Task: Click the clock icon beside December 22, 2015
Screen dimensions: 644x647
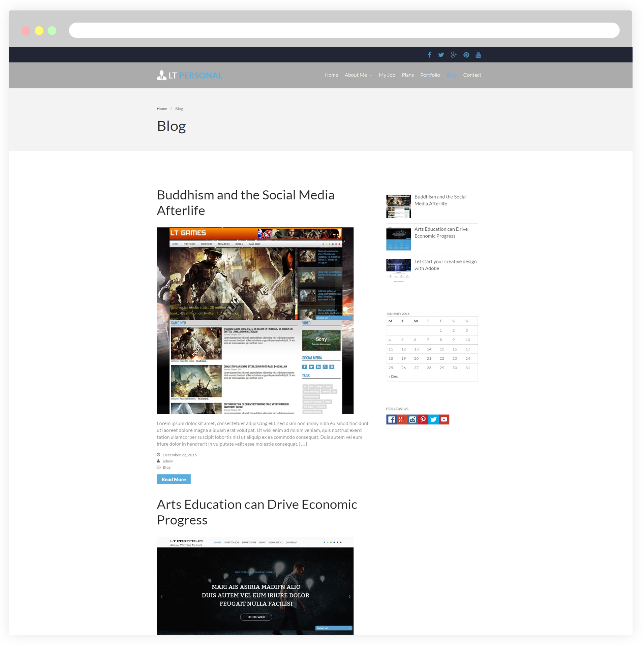Action: (x=158, y=455)
